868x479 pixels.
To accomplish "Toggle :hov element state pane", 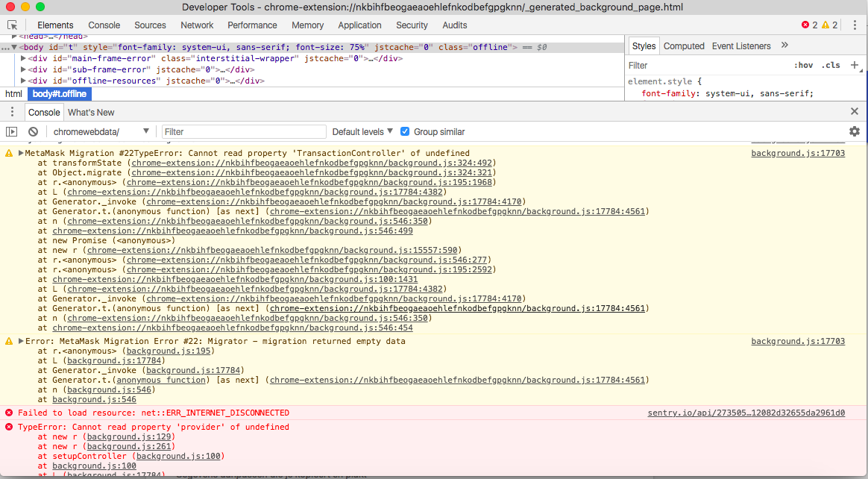I will pos(803,66).
